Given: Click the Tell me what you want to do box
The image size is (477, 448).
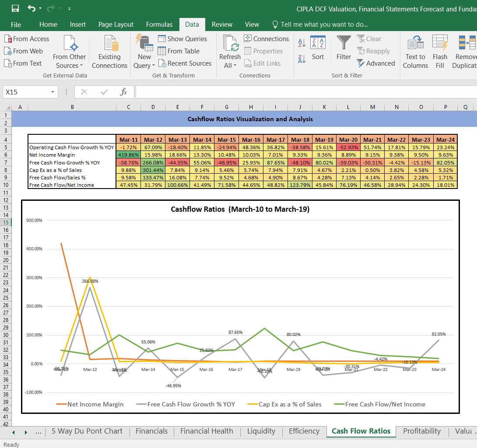Looking at the screenshot, I should click(320, 24).
